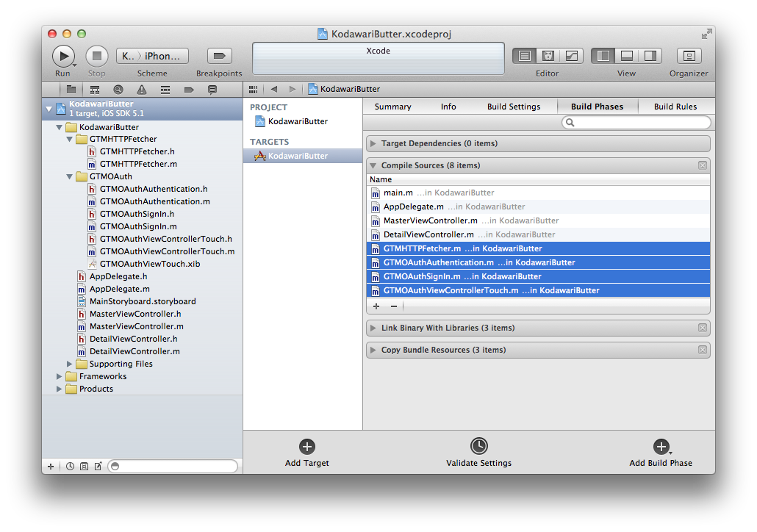This screenshot has width=757, height=532.
Task: Toggle the Breakpoints button
Action: coord(220,56)
